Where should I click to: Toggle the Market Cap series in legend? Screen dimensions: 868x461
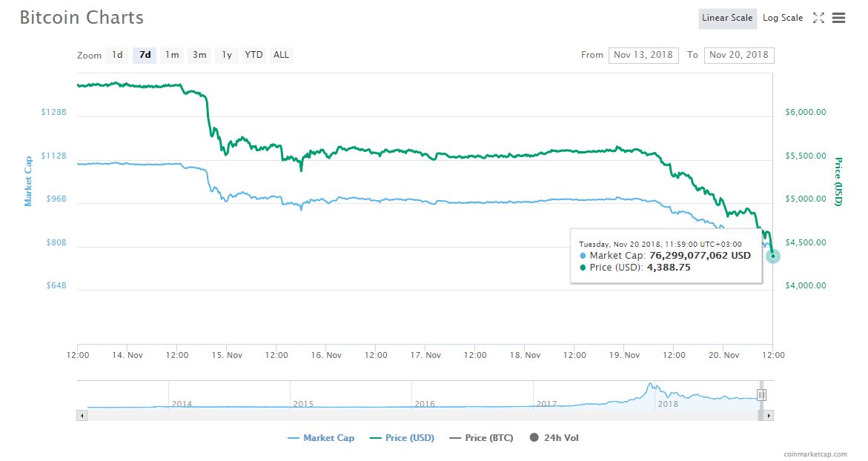tap(321, 438)
